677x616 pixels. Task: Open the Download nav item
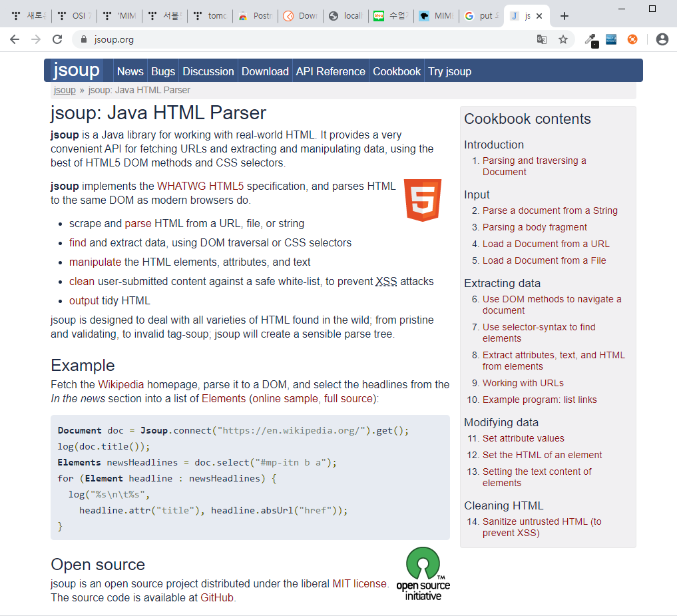(x=265, y=71)
